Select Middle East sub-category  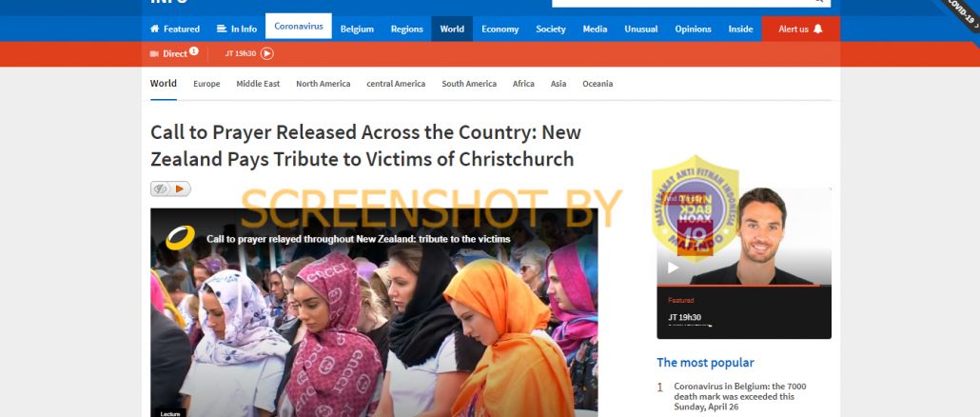(258, 84)
